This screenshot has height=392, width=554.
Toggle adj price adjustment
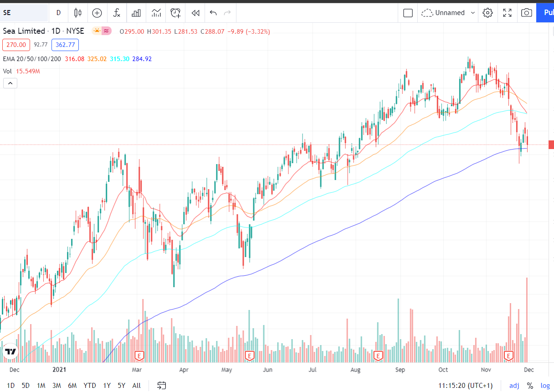(514, 386)
